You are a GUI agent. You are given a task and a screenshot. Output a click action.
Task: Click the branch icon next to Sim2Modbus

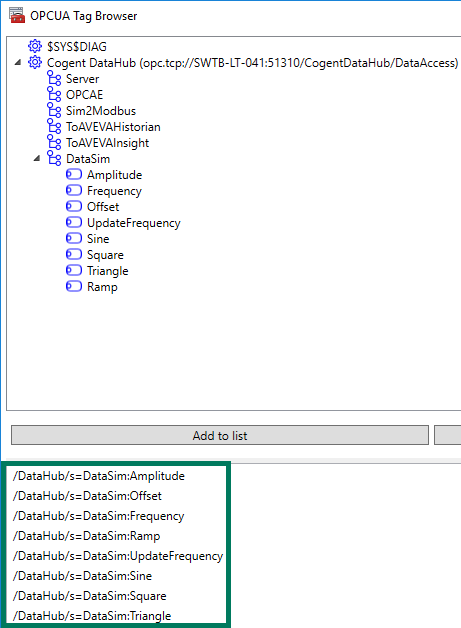54,111
